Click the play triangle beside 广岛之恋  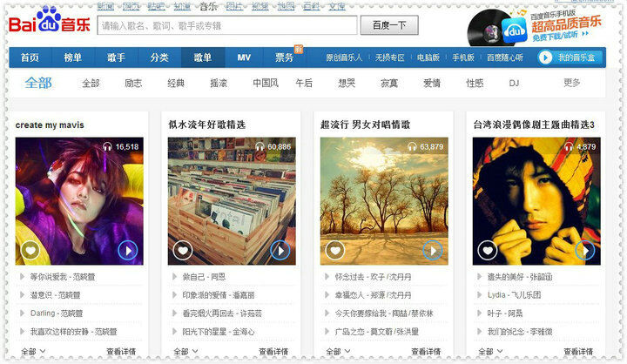pos(327,331)
